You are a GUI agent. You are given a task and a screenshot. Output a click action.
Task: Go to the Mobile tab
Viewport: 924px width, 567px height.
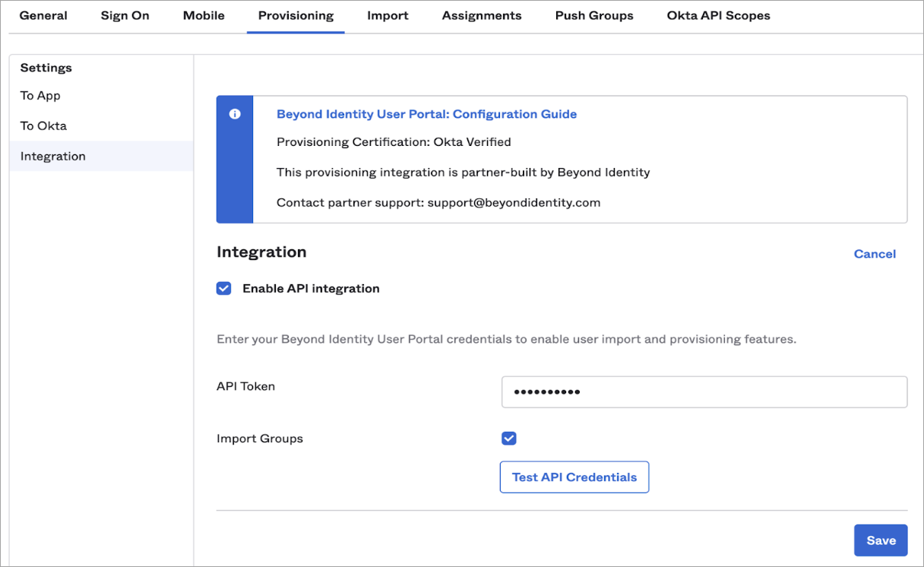point(204,16)
